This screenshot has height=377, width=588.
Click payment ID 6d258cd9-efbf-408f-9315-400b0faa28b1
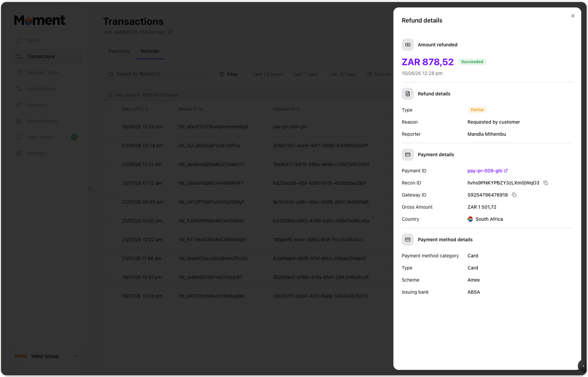click(x=320, y=183)
